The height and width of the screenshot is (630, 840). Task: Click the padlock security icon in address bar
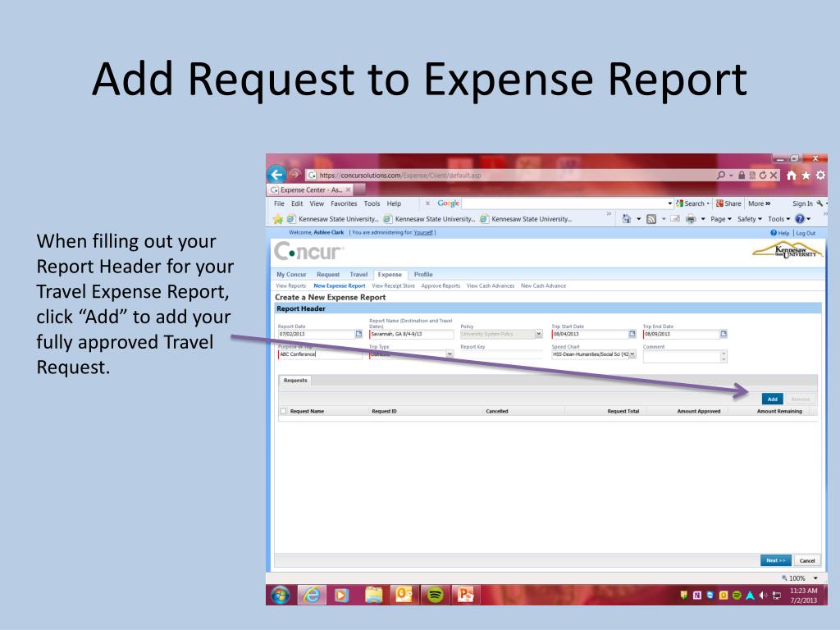click(742, 176)
